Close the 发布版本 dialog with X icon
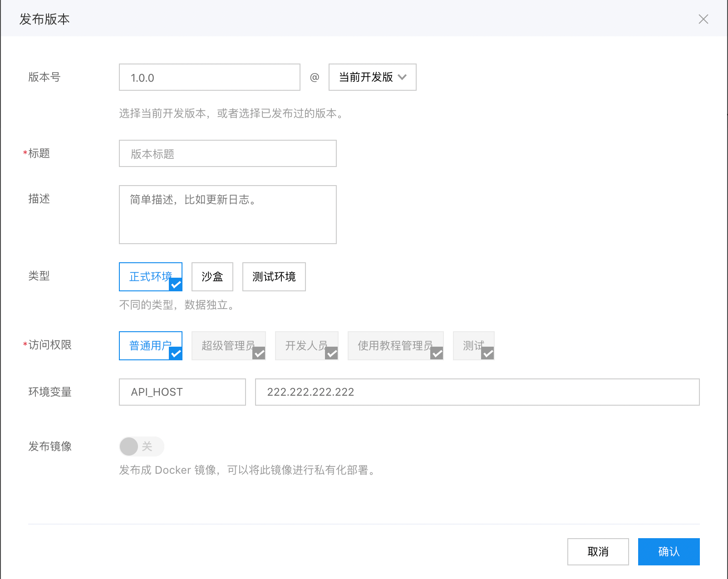This screenshot has width=728, height=579. point(703,19)
